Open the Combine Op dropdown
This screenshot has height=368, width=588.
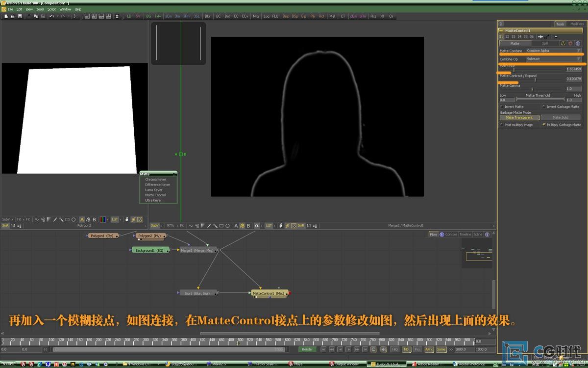pyautogui.click(x=553, y=59)
